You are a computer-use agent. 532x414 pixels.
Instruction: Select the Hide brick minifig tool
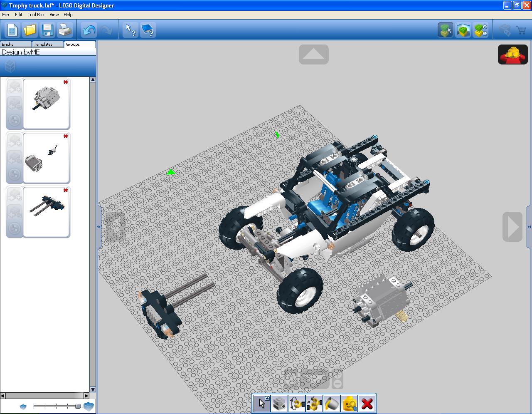click(349, 404)
